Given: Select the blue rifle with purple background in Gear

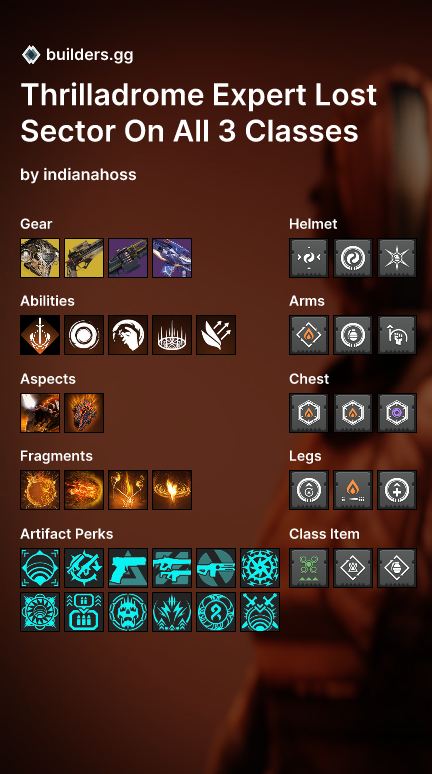Looking at the screenshot, I should pos(172,258).
